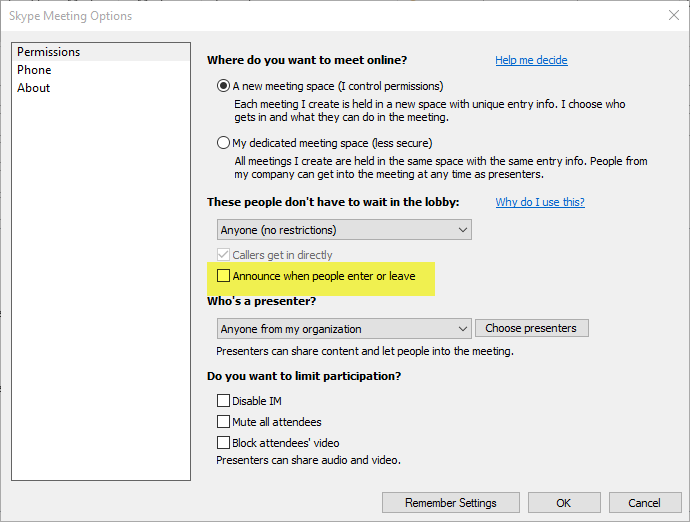The image size is (690, 522).
Task: Click the 'Help me decide' link
Action: point(531,60)
